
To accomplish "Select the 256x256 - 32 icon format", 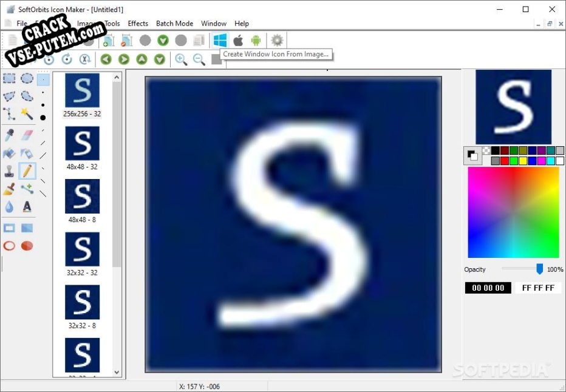I will point(83,95).
